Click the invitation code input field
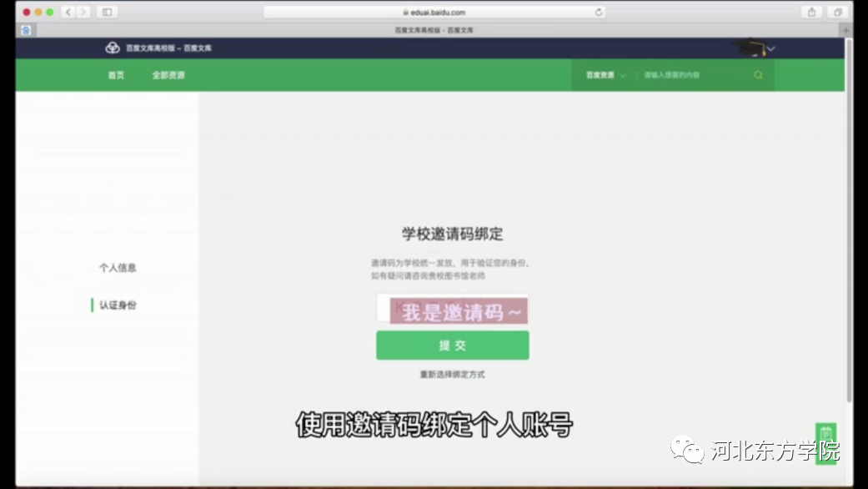This screenshot has width=868, height=489. coord(453,310)
